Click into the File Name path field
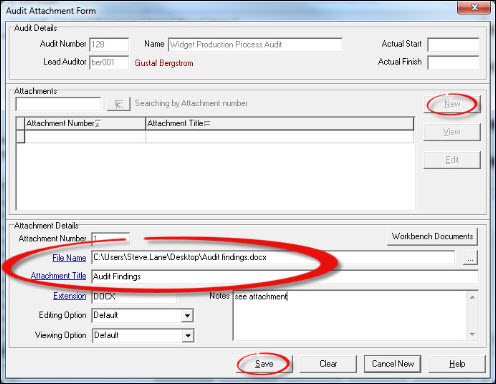 tap(273, 257)
